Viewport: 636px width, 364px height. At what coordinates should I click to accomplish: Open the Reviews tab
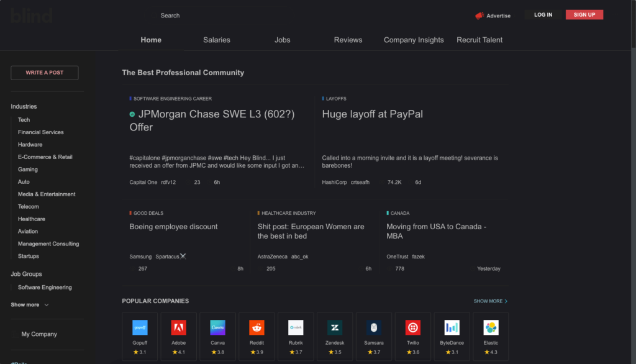click(x=348, y=40)
